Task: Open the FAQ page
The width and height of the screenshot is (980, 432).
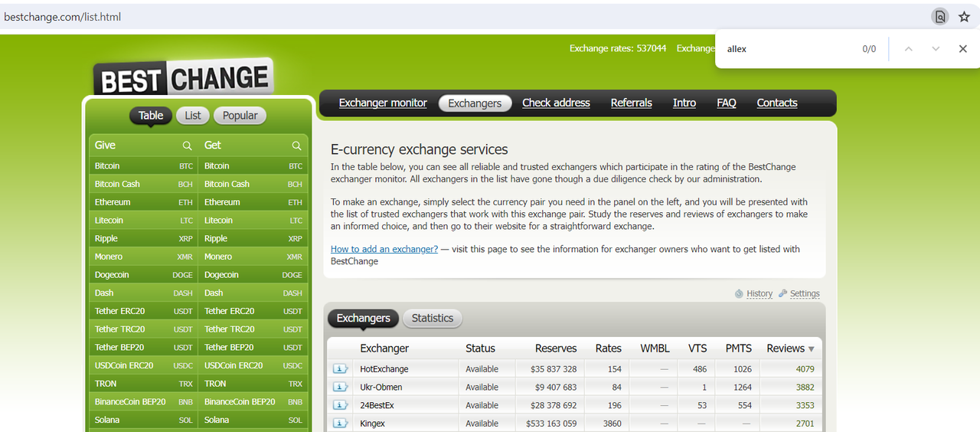Action: point(727,103)
